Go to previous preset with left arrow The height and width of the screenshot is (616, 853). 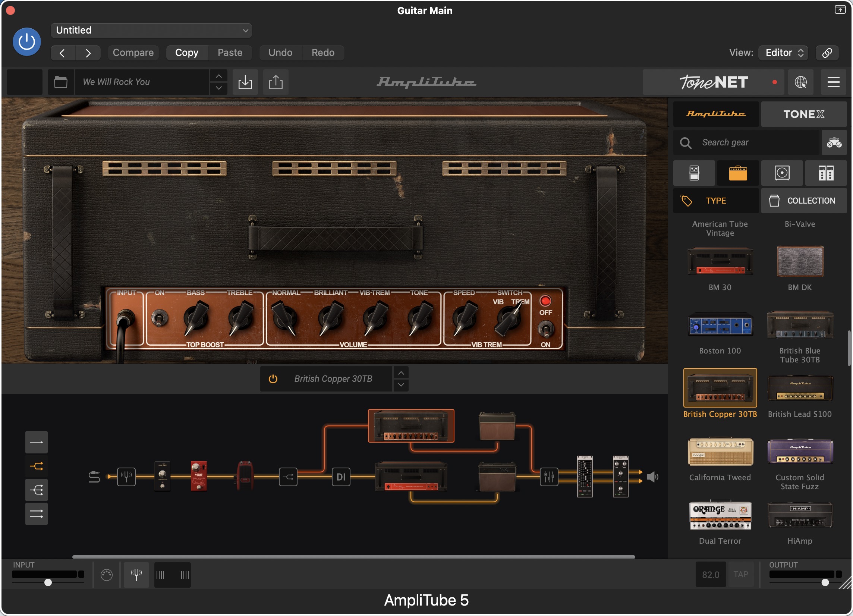(x=63, y=53)
